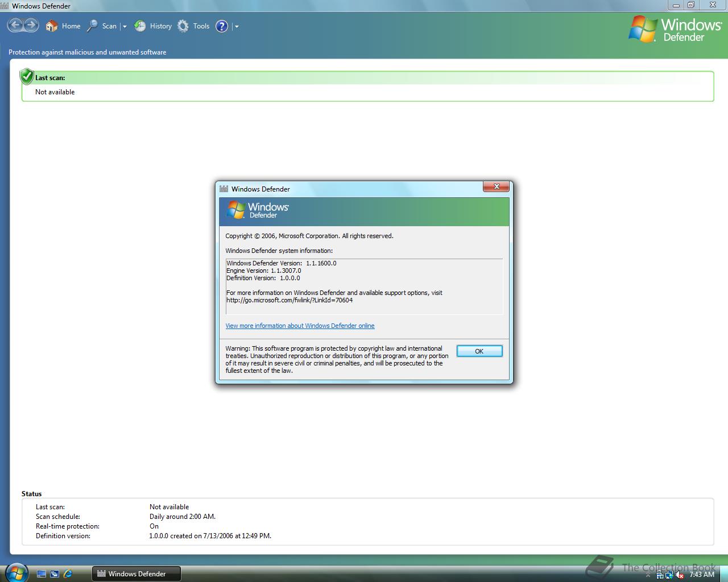Open View more information about Windows Defender online

pos(300,326)
